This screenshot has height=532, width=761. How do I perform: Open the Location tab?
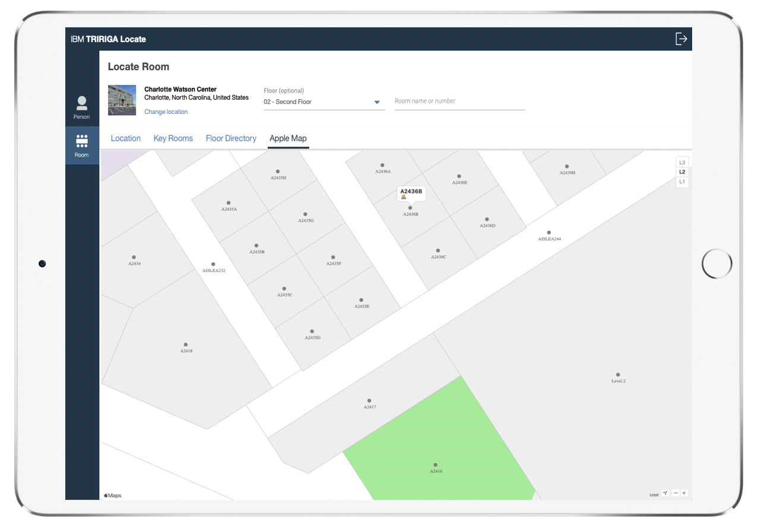tap(126, 138)
